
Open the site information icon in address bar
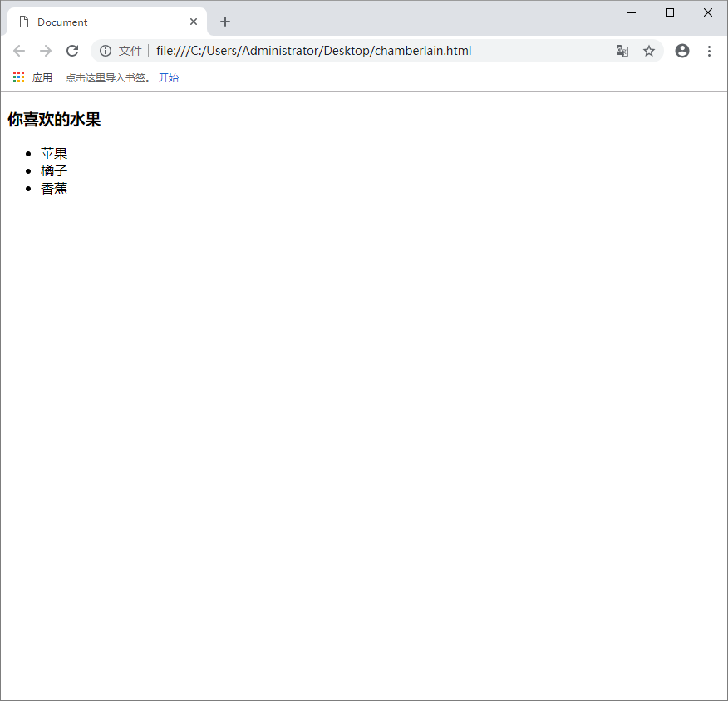(106, 51)
